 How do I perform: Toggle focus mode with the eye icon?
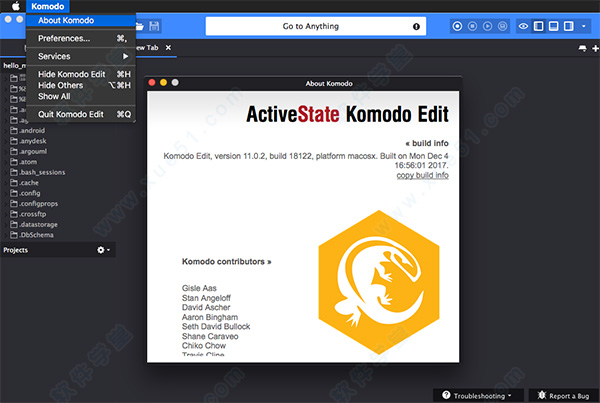click(523, 26)
